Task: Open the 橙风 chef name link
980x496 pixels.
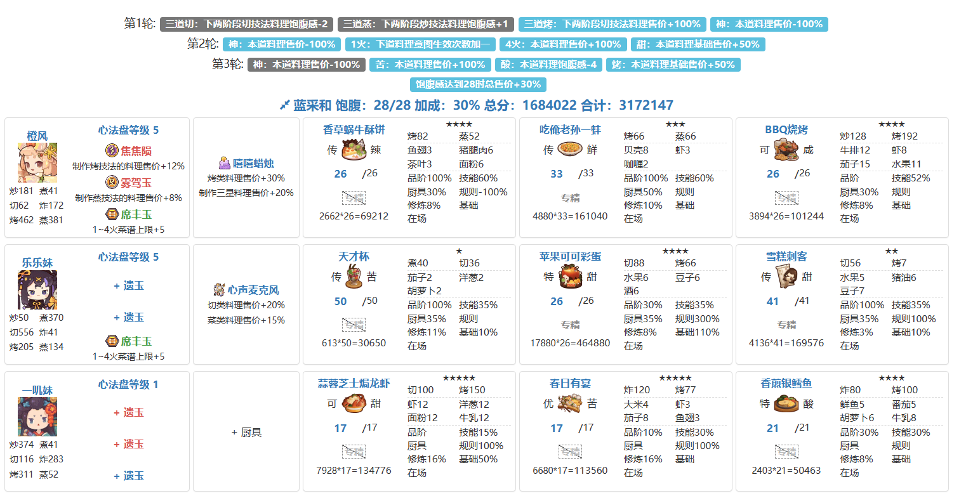Action: coord(37,136)
